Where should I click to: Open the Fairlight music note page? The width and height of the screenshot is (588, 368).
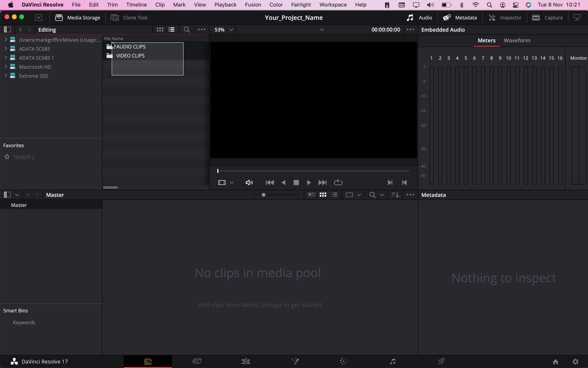pos(392,361)
